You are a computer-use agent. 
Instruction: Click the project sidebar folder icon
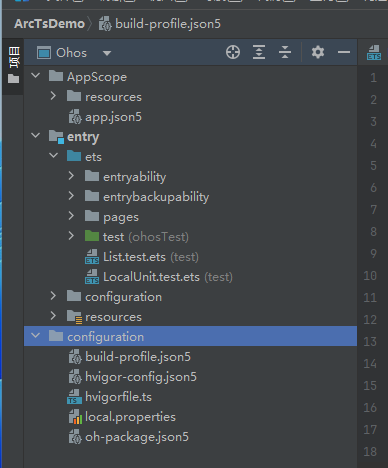click(14, 79)
